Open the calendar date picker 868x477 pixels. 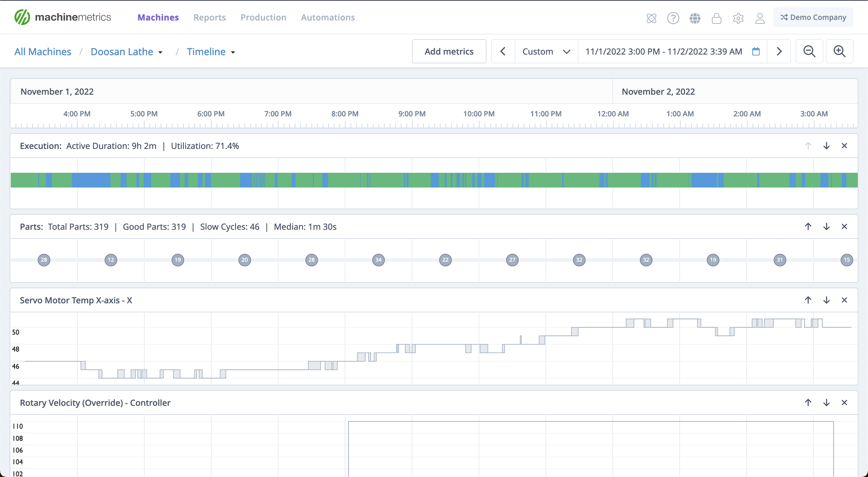click(756, 51)
